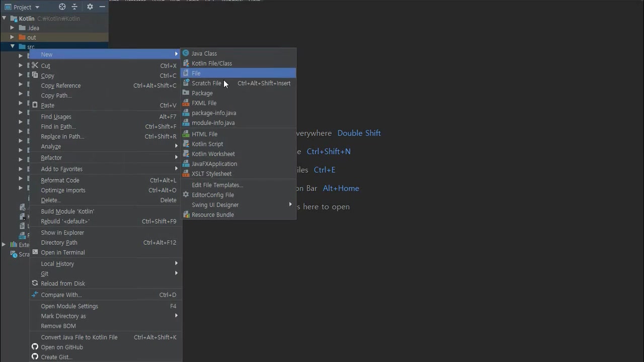Screen dimensions: 644x362
Task: Click the collapse all icon in Project panel
Action: pyautogui.click(x=74, y=7)
